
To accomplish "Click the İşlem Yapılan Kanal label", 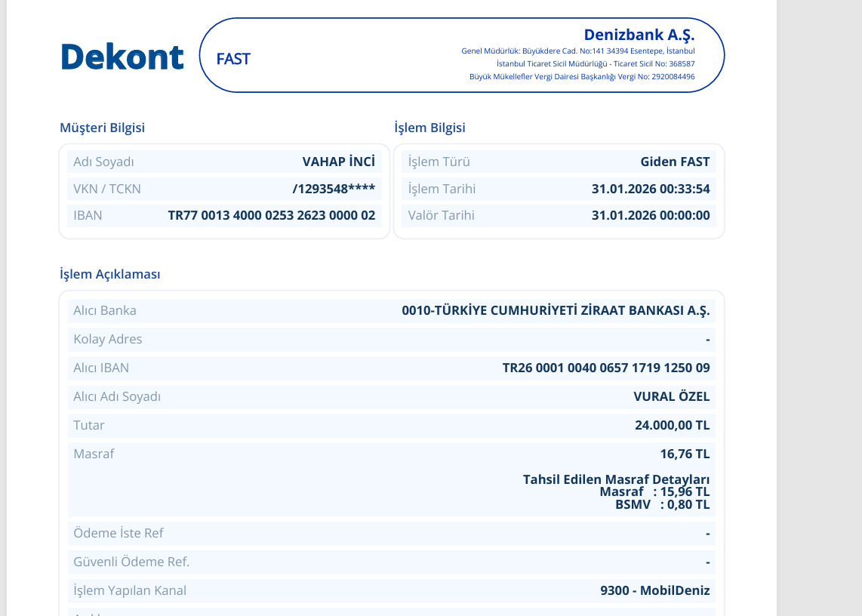I will (x=130, y=590).
